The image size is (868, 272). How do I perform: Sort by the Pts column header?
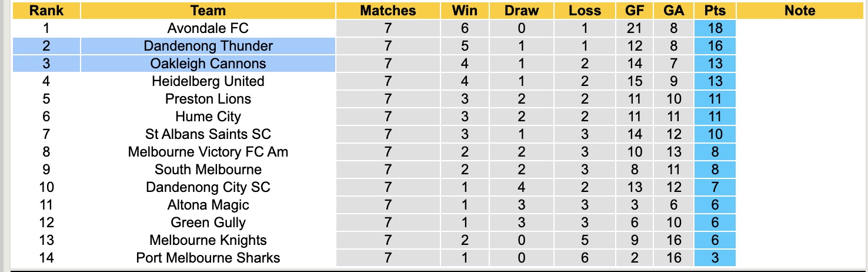[715, 11]
